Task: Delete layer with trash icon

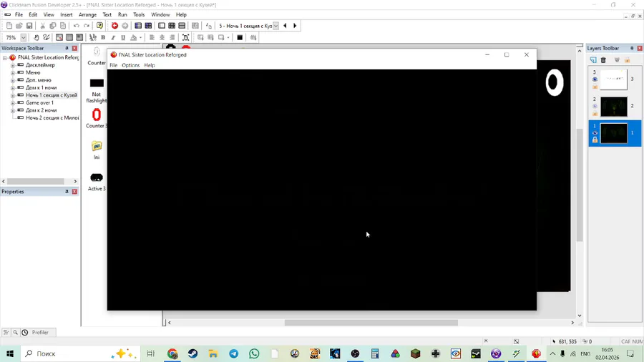Action: [603, 60]
